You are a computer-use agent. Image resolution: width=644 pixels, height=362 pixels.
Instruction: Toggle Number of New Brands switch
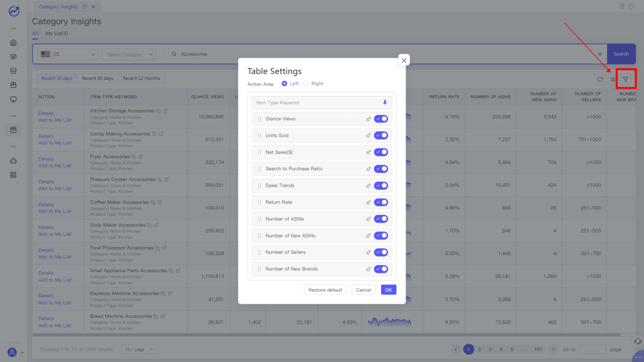[380, 269]
